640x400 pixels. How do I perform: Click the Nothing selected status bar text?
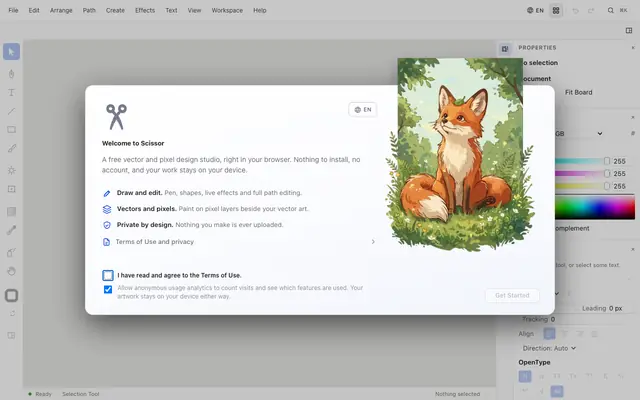click(x=457, y=394)
